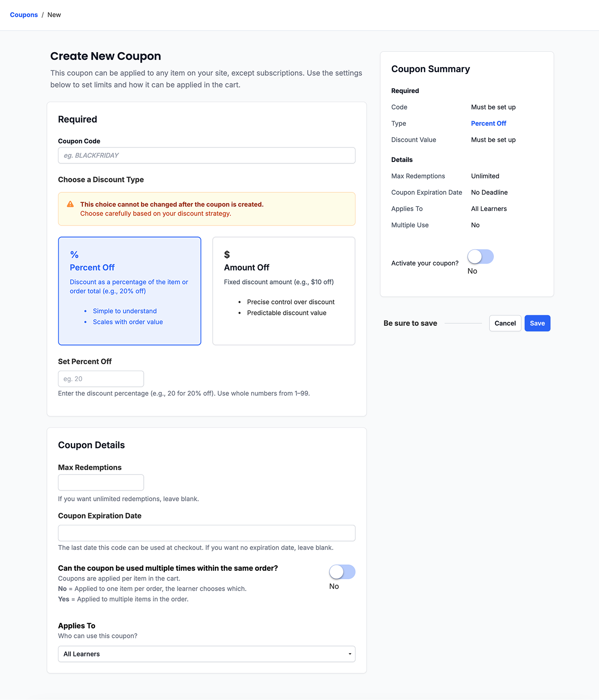Click the Amount Off card heading

pos(247,268)
